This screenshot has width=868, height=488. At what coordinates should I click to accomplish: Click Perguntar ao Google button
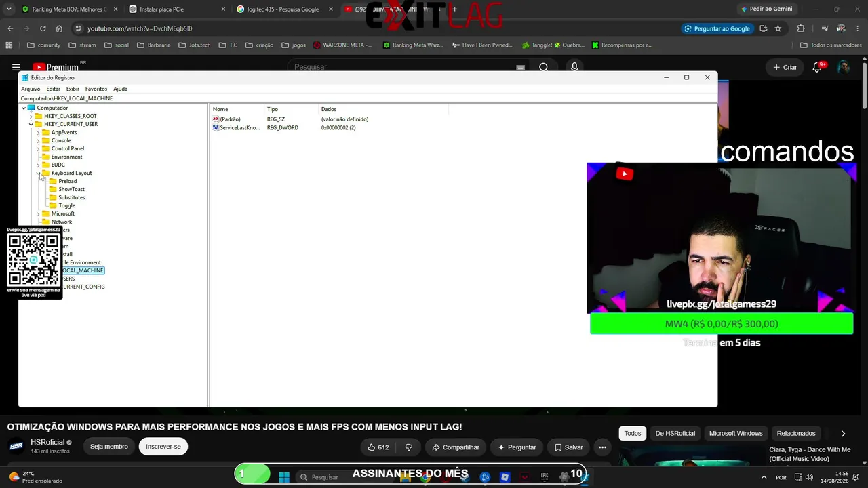point(717,28)
